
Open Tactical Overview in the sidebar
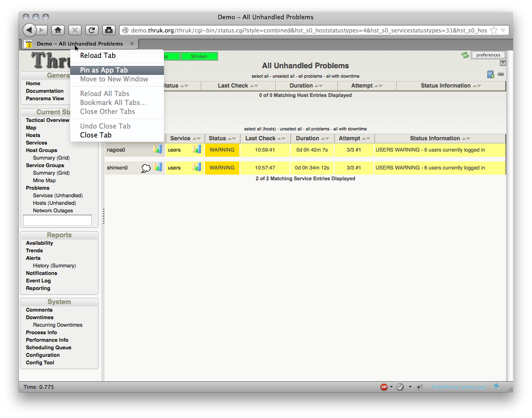(47, 120)
